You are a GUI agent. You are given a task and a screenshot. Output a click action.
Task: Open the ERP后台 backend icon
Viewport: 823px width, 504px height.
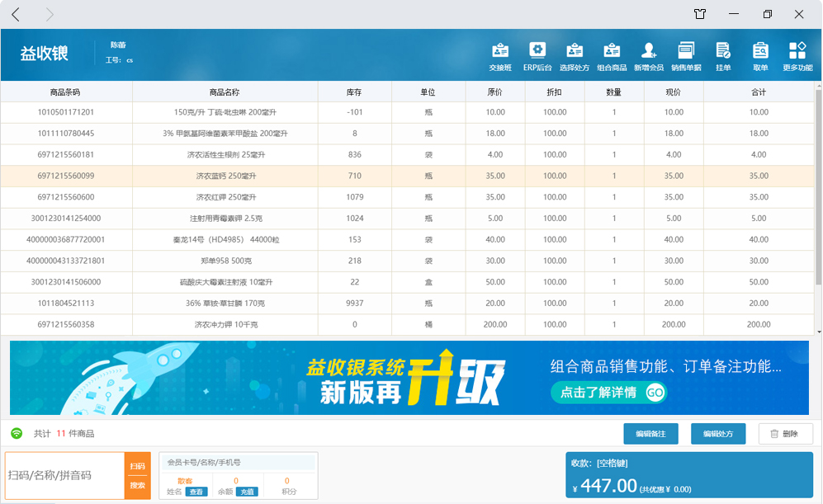tap(537, 55)
